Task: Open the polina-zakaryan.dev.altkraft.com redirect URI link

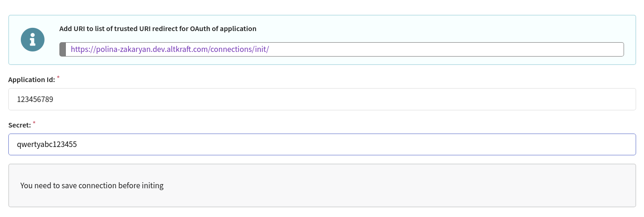Action: point(170,50)
